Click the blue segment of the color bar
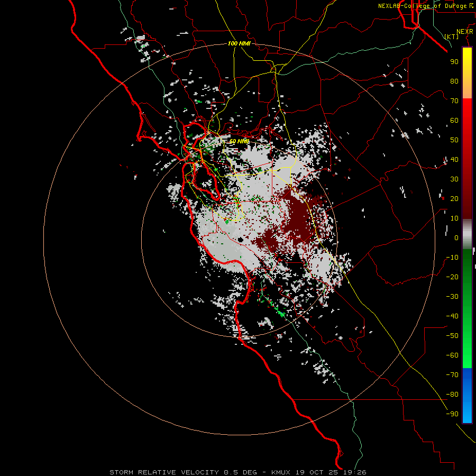 pos(467,396)
